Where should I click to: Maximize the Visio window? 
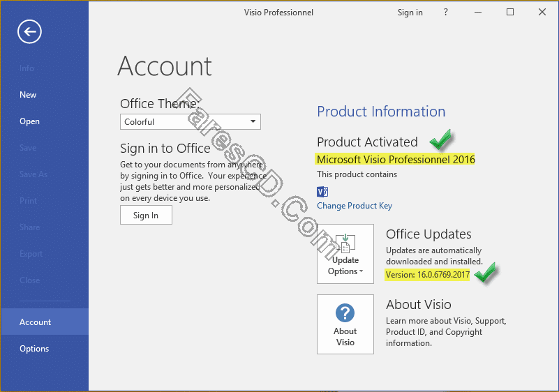[x=510, y=12]
